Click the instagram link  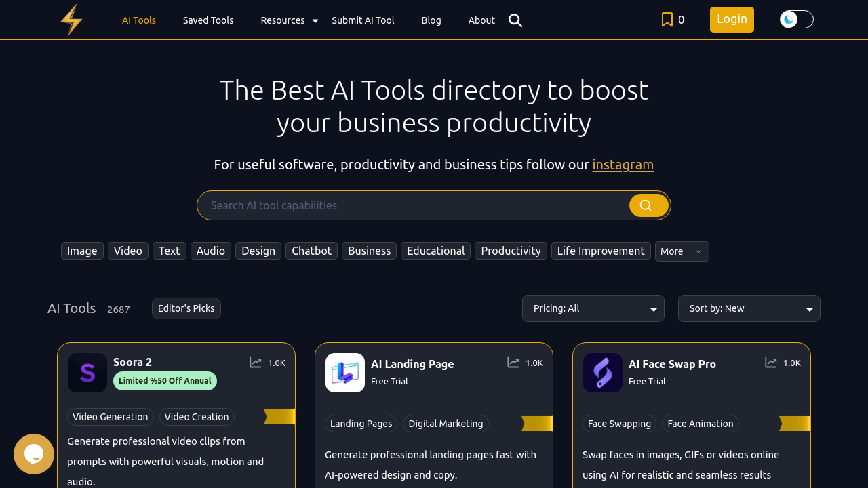coord(623,164)
